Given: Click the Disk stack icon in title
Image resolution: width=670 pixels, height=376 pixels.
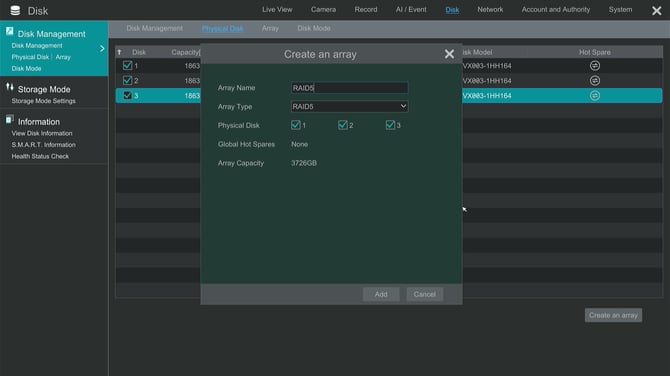Looking at the screenshot, I should click(x=15, y=10).
